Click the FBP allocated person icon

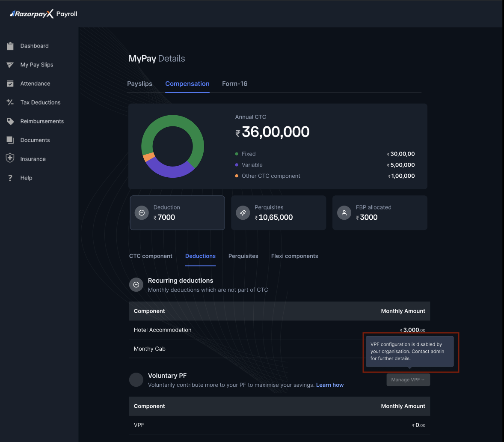(x=344, y=212)
